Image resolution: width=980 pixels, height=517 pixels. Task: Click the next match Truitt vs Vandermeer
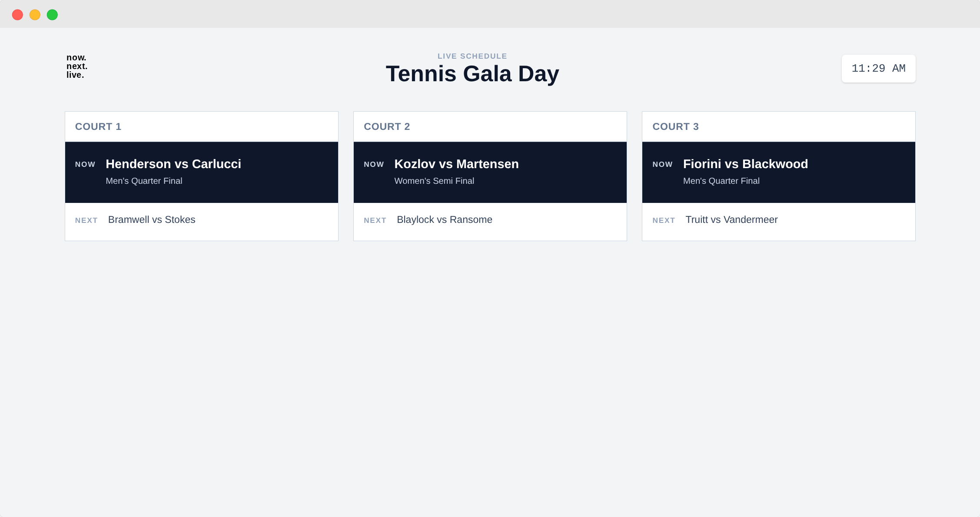click(x=731, y=220)
